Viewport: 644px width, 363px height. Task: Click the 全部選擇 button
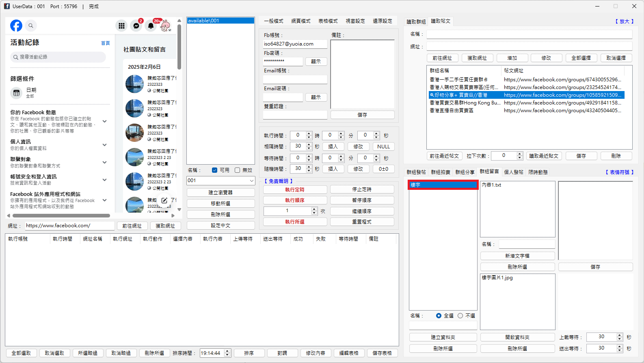(581, 58)
